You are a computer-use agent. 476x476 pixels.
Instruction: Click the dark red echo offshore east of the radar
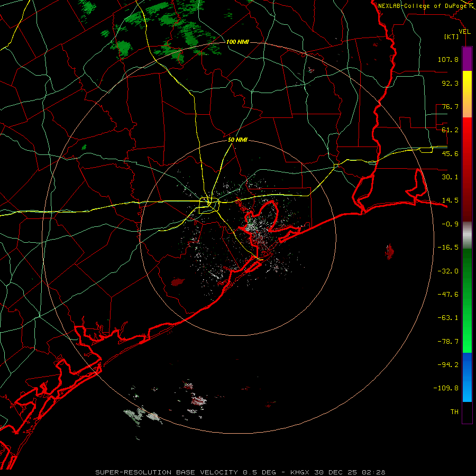tap(389, 252)
